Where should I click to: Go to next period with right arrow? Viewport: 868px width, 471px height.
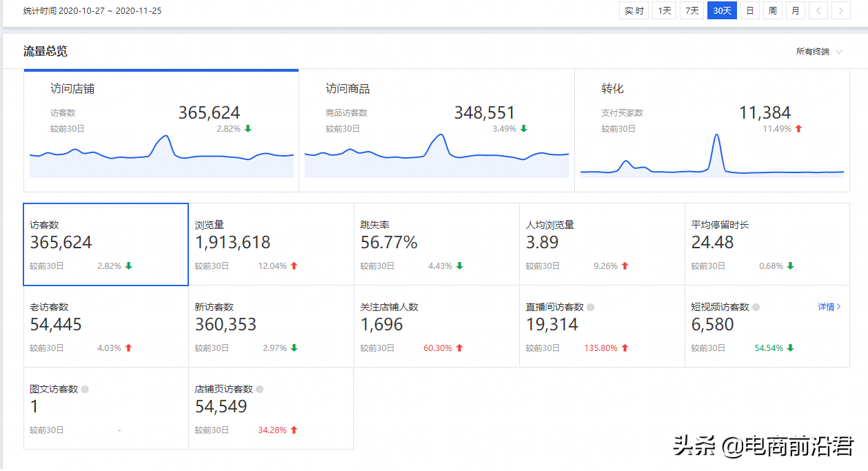tap(840, 11)
